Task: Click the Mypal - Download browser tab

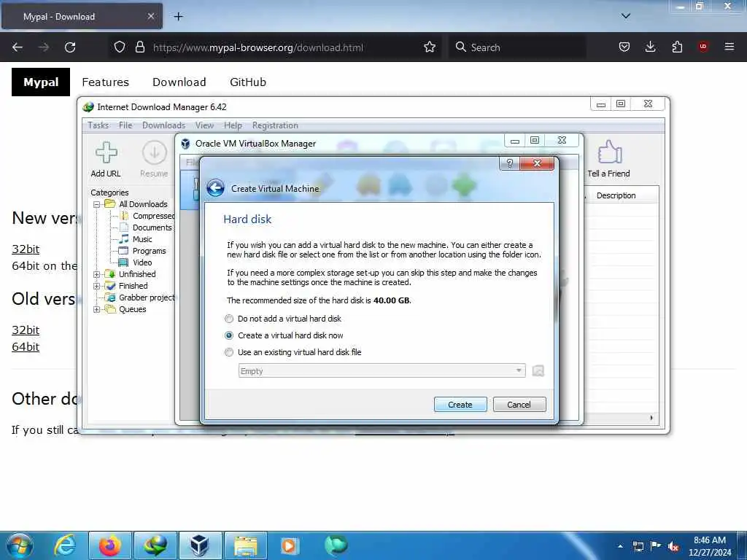Action: click(82, 16)
